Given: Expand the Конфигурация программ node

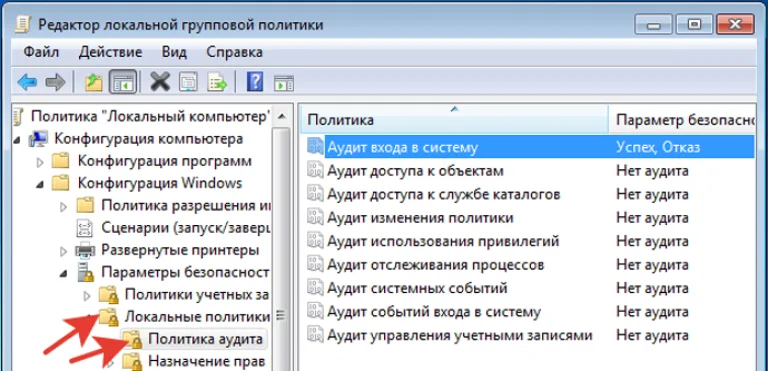Looking at the screenshot, I should pos(41,162).
